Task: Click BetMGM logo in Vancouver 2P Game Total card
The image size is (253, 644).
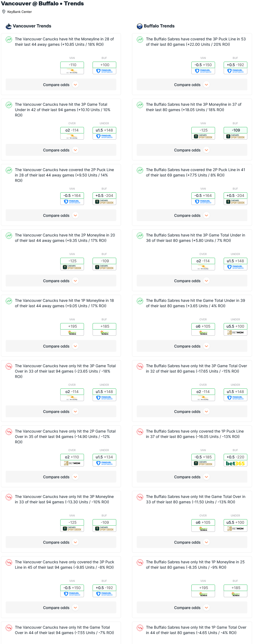Action: pos(72,463)
